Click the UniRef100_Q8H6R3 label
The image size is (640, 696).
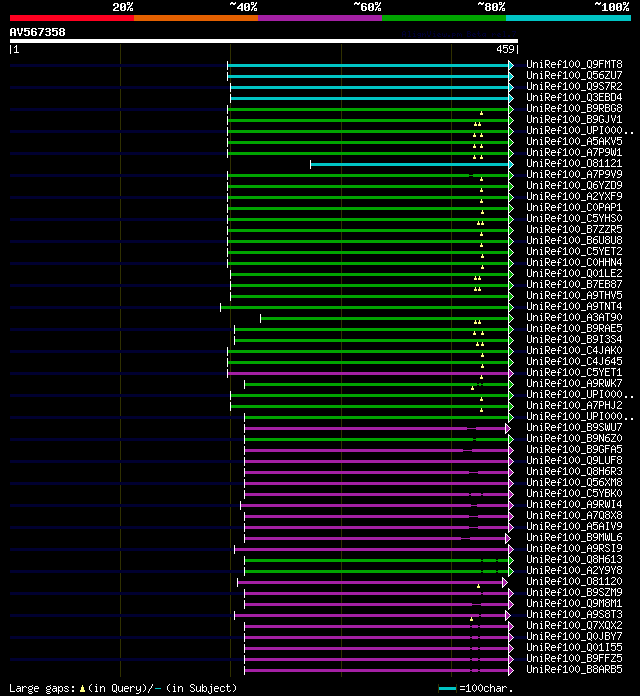[574, 471]
